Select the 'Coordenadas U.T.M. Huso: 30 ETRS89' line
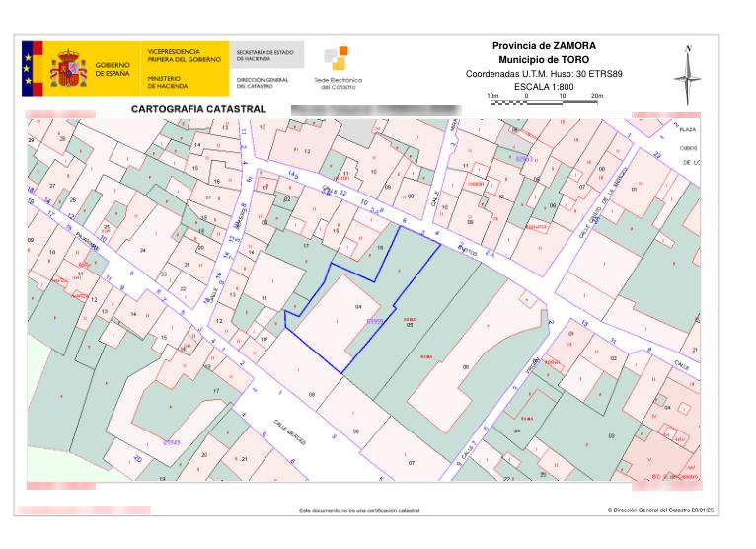 pos(544,74)
